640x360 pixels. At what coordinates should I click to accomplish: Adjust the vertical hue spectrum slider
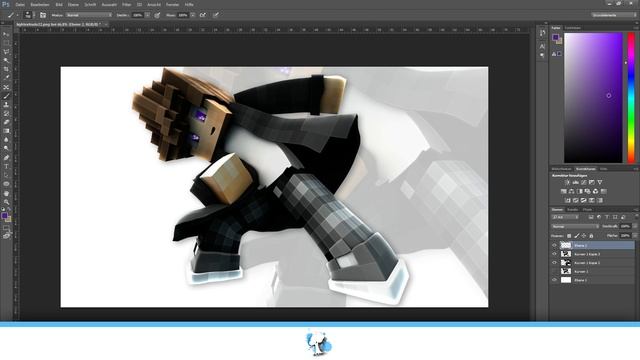[x=631, y=98]
